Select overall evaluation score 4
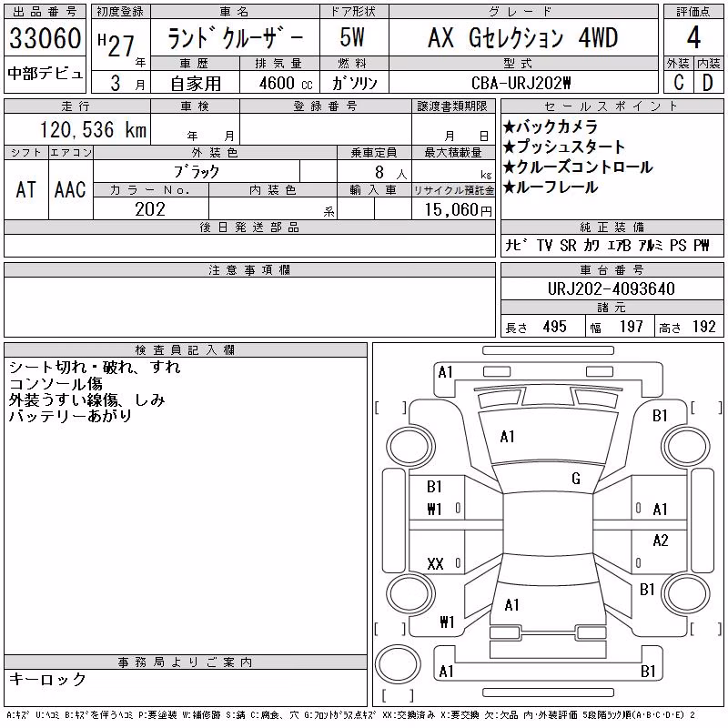This screenshot has height=728, width=728. (x=693, y=37)
